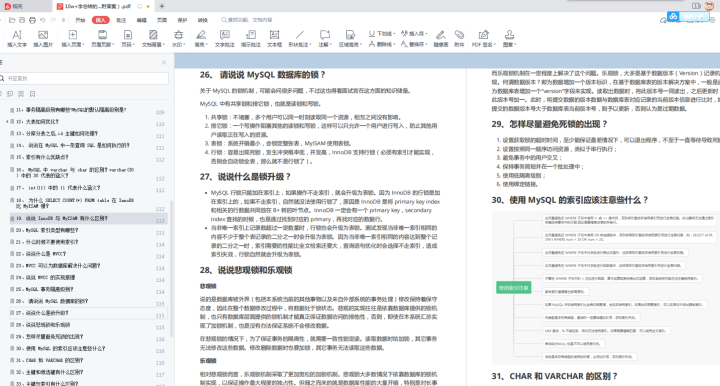Select the freehand draw (随意画) tool
This screenshot has height=386, width=720.
coord(440,39)
